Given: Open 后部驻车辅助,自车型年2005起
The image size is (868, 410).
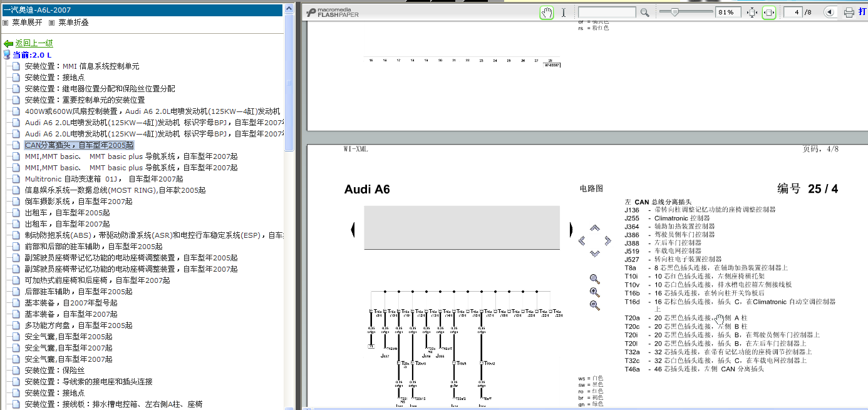Looking at the screenshot, I should 79,292.
